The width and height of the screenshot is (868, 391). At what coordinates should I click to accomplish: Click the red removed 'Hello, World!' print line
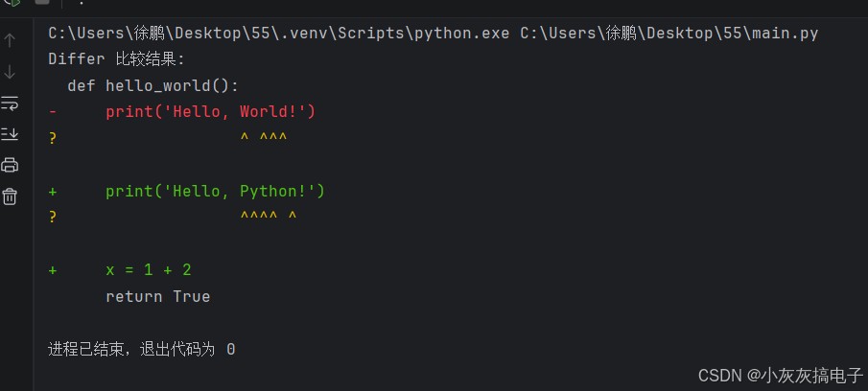(x=210, y=112)
